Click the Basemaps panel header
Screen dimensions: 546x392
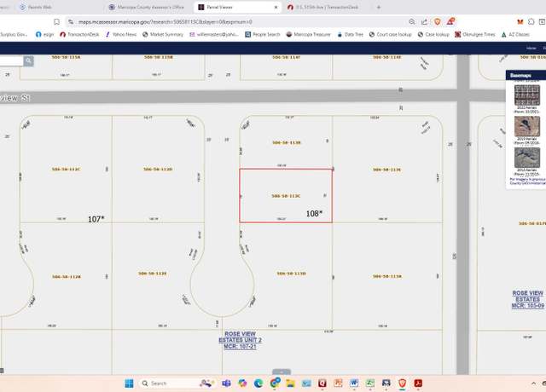(x=526, y=75)
